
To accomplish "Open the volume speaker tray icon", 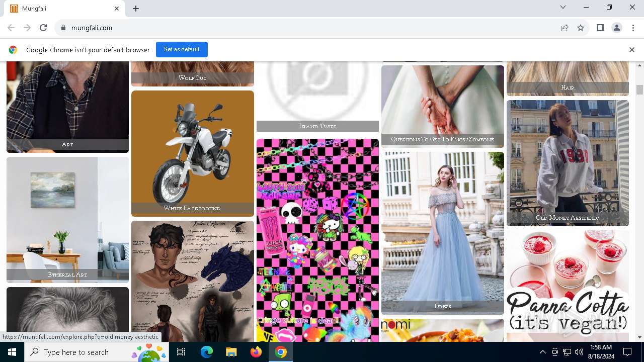I will [x=579, y=352].
